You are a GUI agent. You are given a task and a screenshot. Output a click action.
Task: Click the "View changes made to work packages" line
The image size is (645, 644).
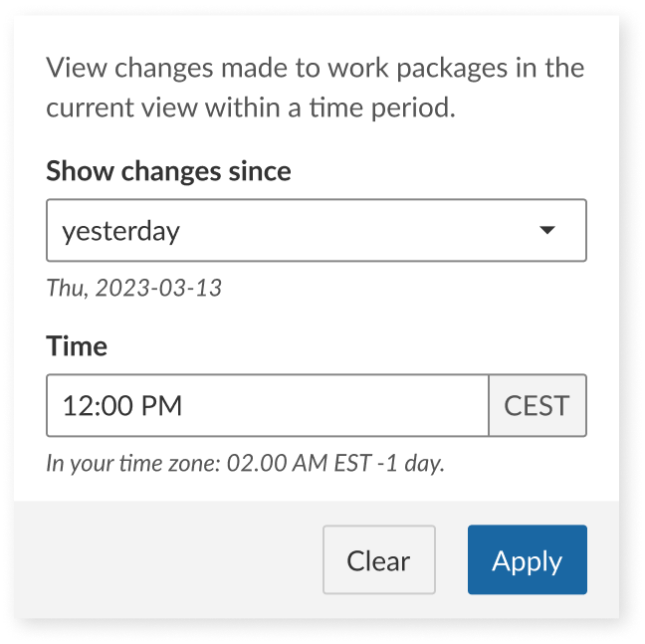[x=315, y=70]
